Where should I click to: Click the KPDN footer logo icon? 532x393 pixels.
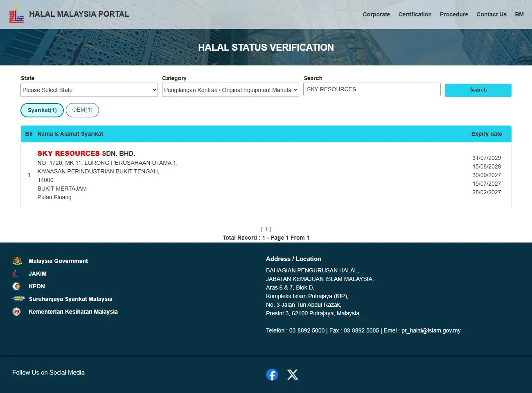(16, 286)
